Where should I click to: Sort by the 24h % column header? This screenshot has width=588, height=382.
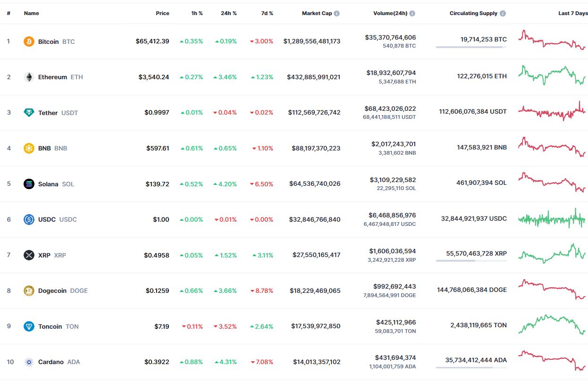tap(228, 13)
